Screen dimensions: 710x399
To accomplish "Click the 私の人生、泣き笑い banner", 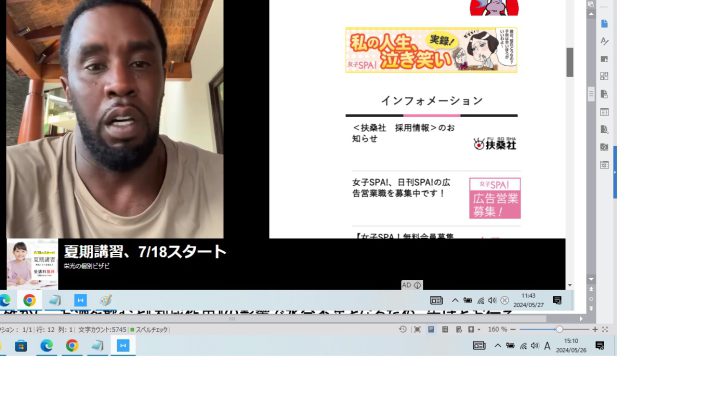I will coord(431,50).
